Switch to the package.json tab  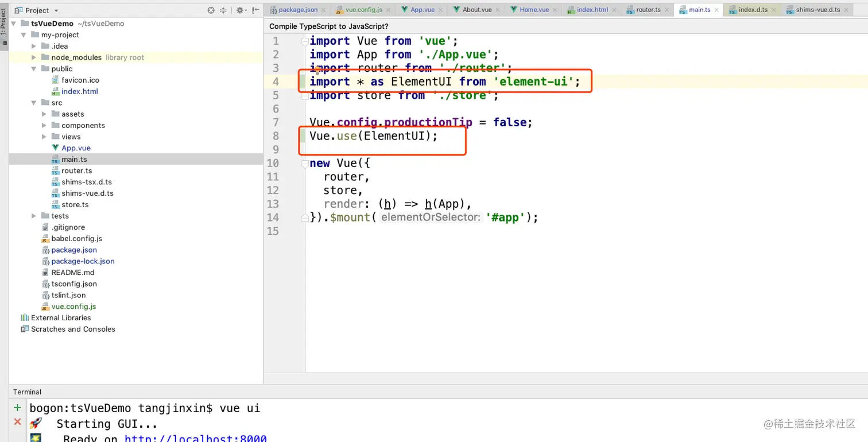tap(298, 10)
